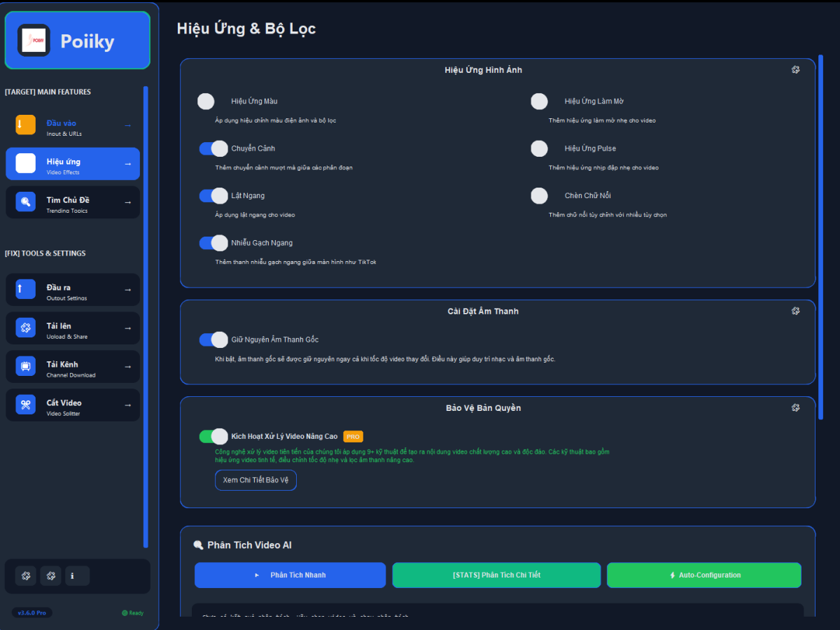
Task: Enable the Hiệu Ứng Màu toggle
Action: tap(206, 101)
